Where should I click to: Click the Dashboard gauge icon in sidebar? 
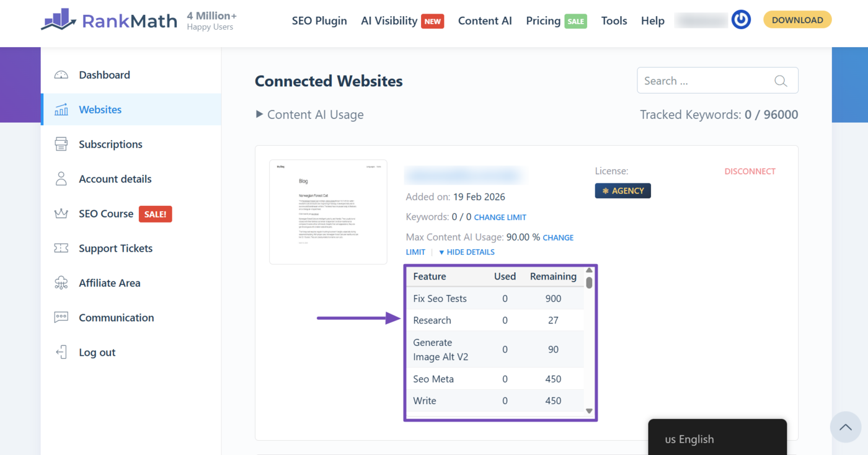tap(61, 75)
